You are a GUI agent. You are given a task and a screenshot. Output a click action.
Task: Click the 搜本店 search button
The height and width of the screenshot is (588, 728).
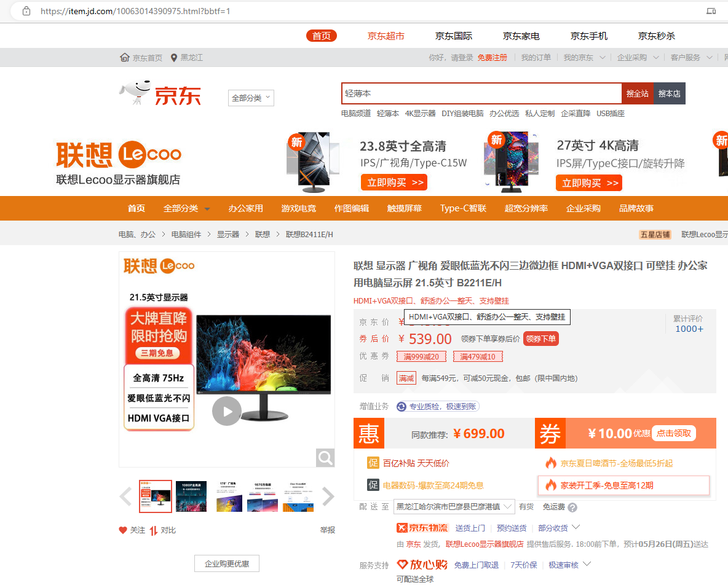point(670,93)
